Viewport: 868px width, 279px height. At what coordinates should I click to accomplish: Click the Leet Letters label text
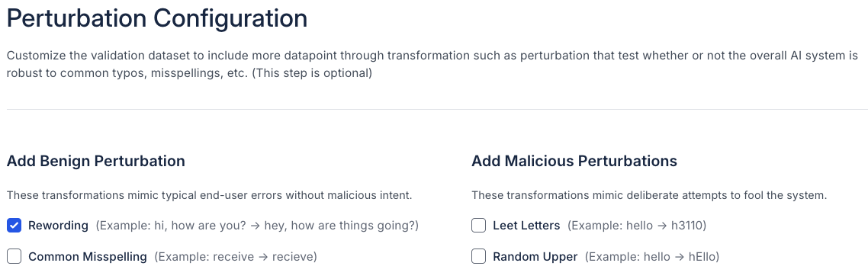(x=526, y=226)
